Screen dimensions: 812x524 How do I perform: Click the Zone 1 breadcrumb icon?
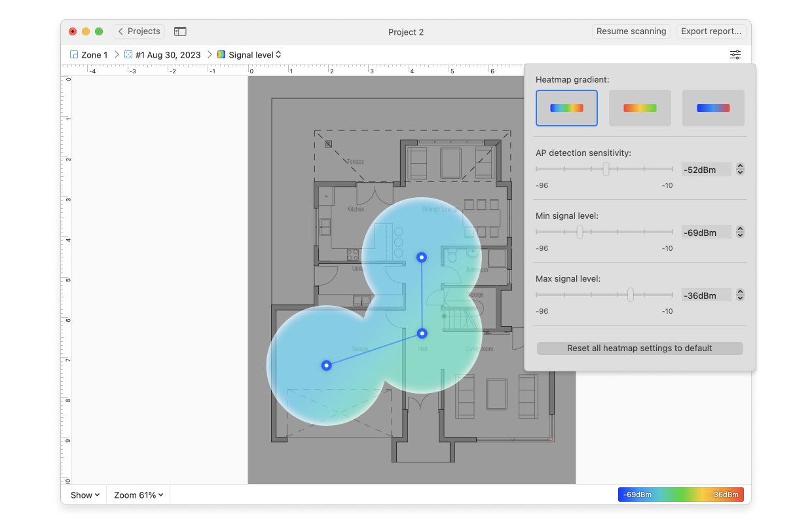[x=74, y=55]
